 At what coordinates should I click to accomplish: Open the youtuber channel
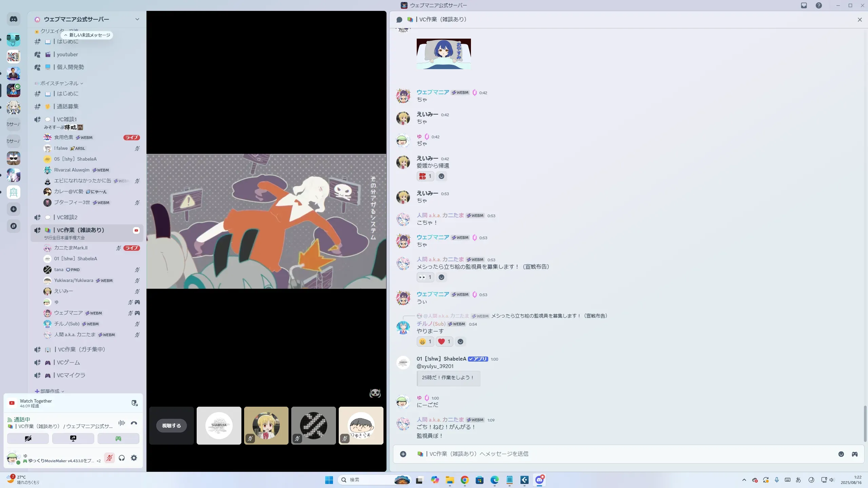(x=67, y=55)
